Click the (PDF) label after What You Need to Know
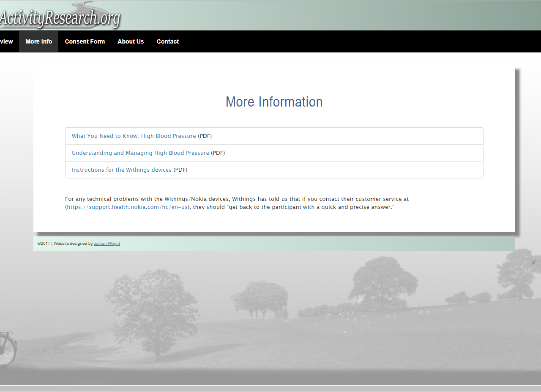 pyautogui.click(x=205, y=136)
